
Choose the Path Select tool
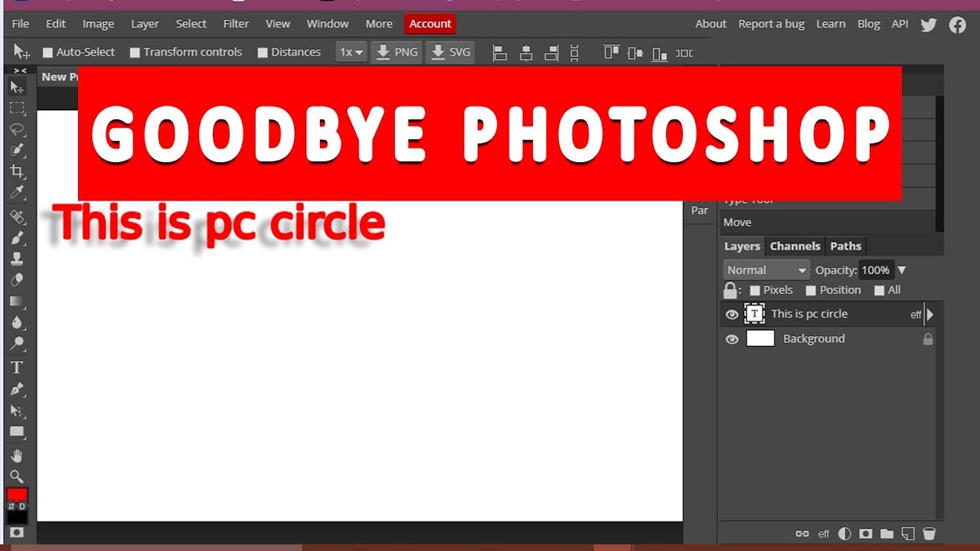[x=17, y=411]
